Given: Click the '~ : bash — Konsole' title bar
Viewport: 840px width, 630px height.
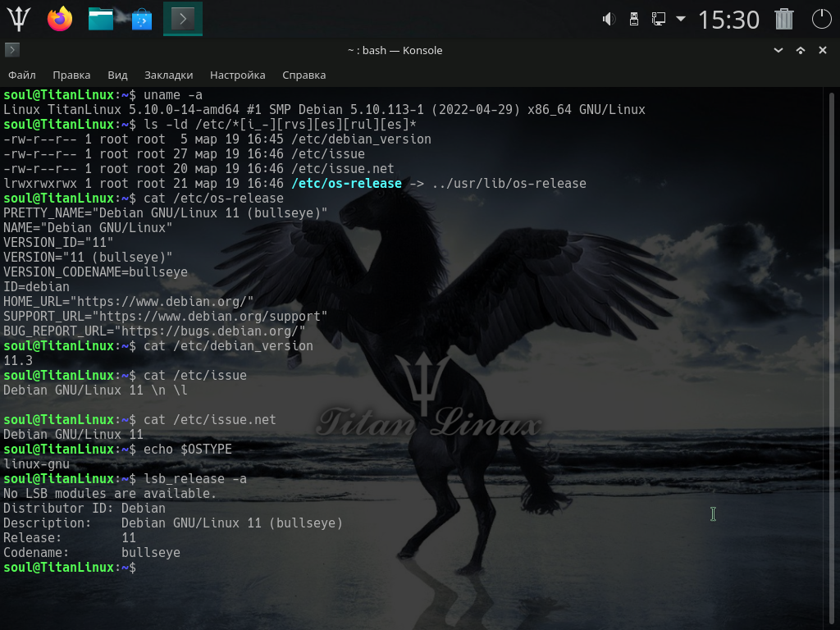Looking at the screenshot, I should (x=395, y=50).
